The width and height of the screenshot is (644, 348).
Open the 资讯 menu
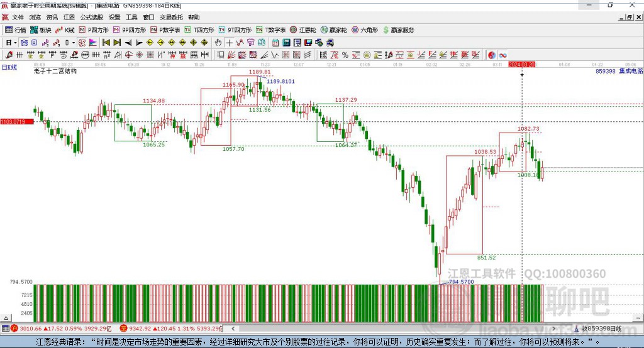pyautogui.click(x=52, y=17)
